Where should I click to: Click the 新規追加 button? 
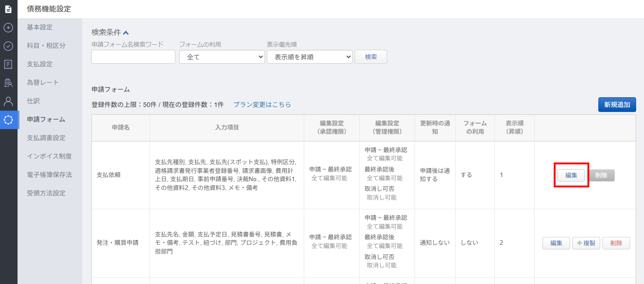coord(617,105)
